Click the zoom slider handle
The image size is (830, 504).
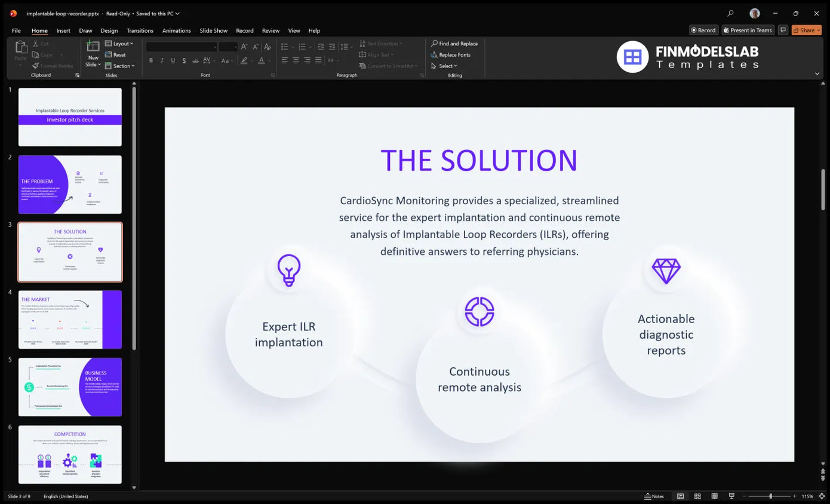pyautogui.click(x=770, y=496)
